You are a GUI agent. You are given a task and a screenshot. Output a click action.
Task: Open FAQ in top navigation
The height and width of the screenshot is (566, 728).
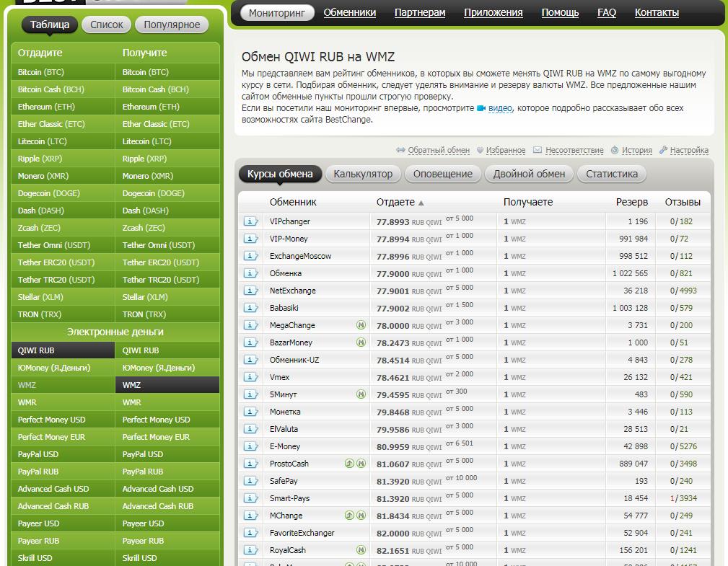tap(606, 12)
